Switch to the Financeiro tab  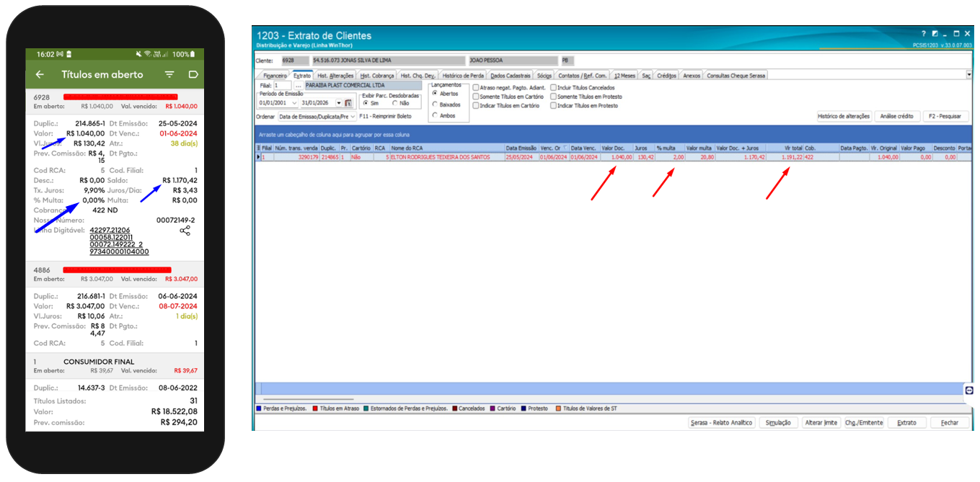tap(275, 76)
